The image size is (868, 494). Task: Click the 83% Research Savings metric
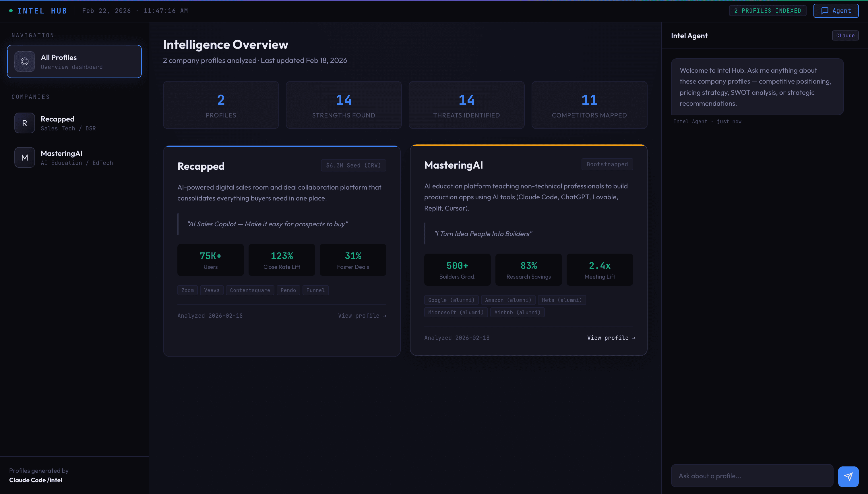(x=528, y=270)
